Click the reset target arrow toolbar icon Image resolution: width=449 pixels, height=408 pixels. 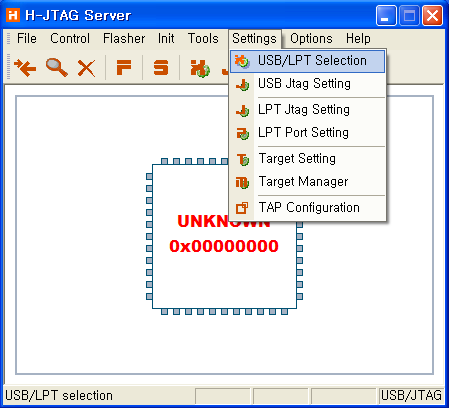(x=25, y=68)
